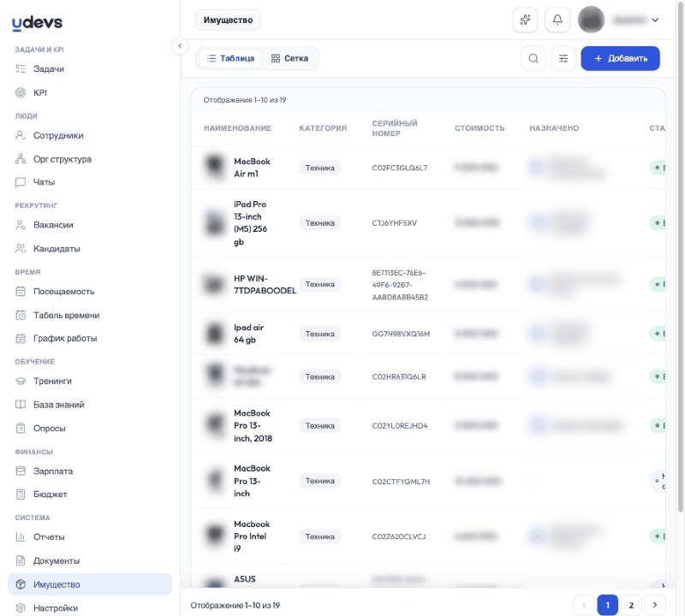
Task: Select serial number CTJ6YHF5XV
Action: coord(395,223)
